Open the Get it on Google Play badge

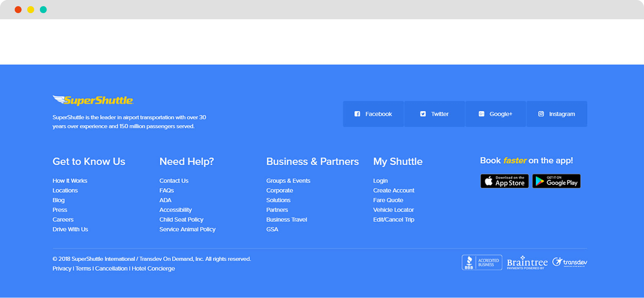[x=556, y=181]
